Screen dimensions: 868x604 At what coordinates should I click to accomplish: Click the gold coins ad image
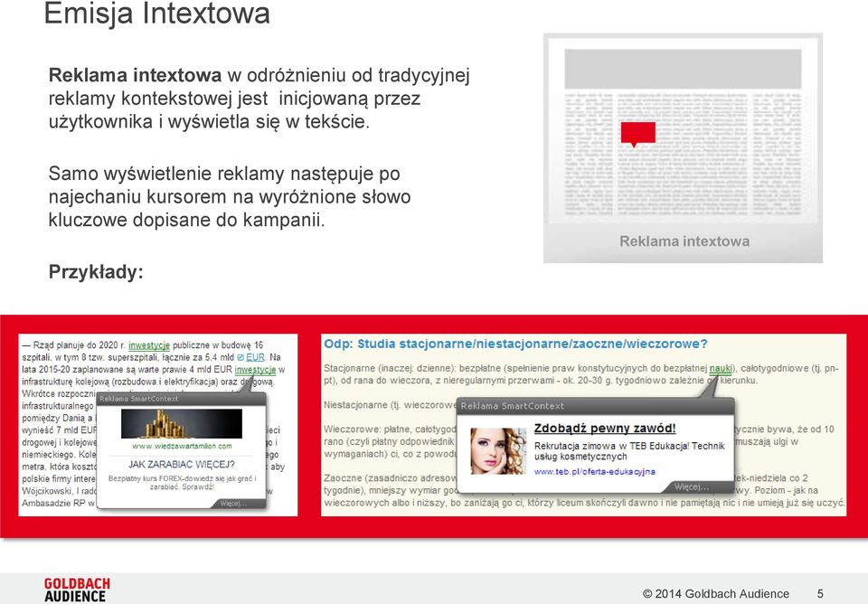coord(182,424)
